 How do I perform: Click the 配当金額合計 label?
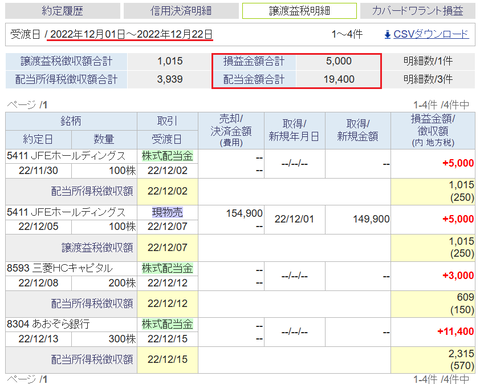(x=254, y=79)
